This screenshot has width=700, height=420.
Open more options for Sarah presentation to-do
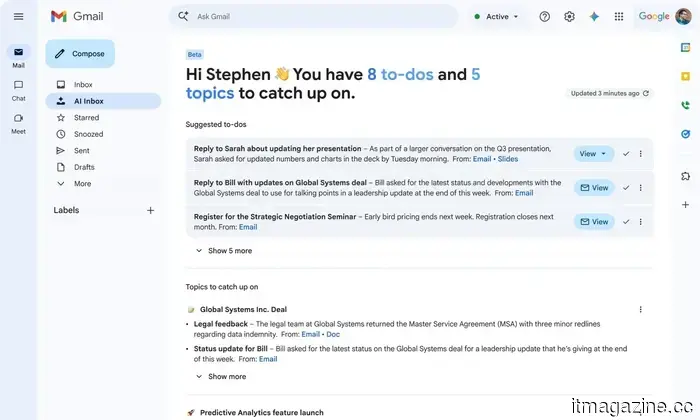pyautogui.click(x=641, y=154)
